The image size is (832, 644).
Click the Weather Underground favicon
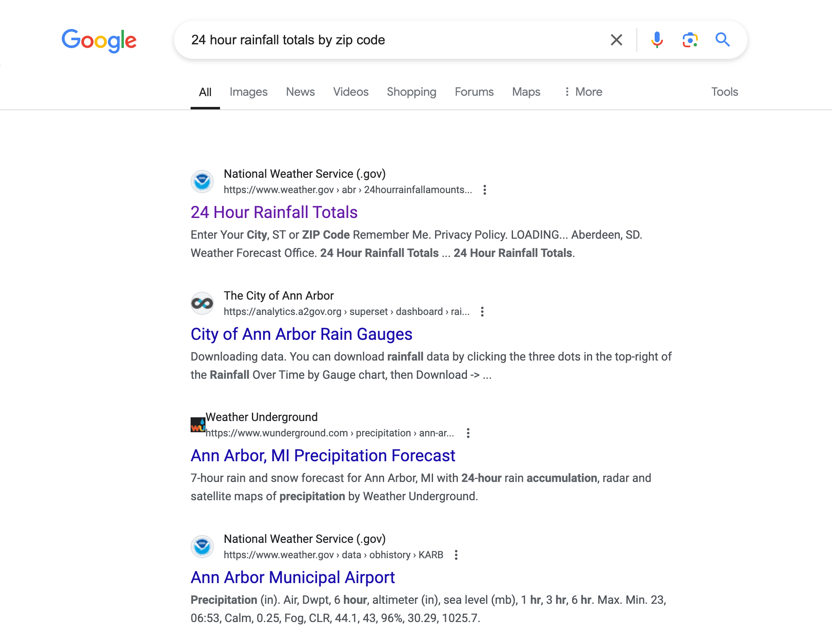pyautogui.click(x=198, y=424)
